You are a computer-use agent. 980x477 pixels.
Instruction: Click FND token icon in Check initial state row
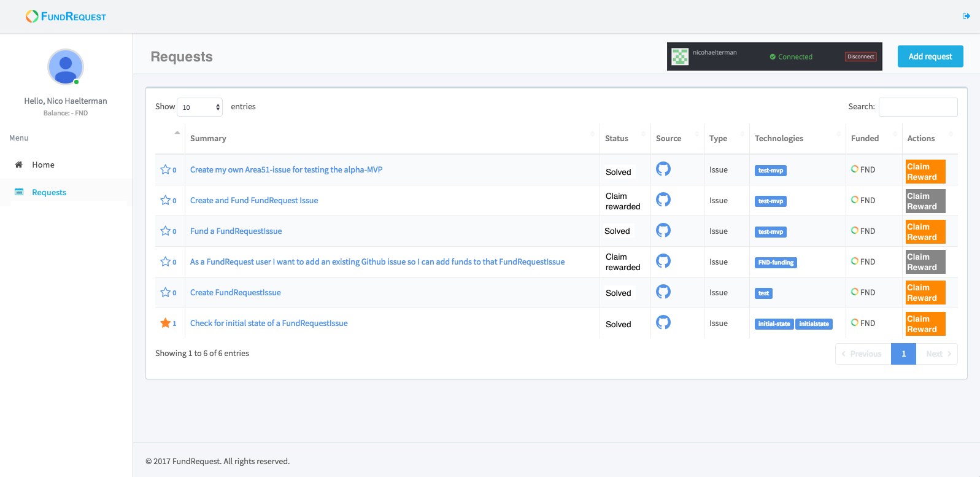click(x=855, y=322)
